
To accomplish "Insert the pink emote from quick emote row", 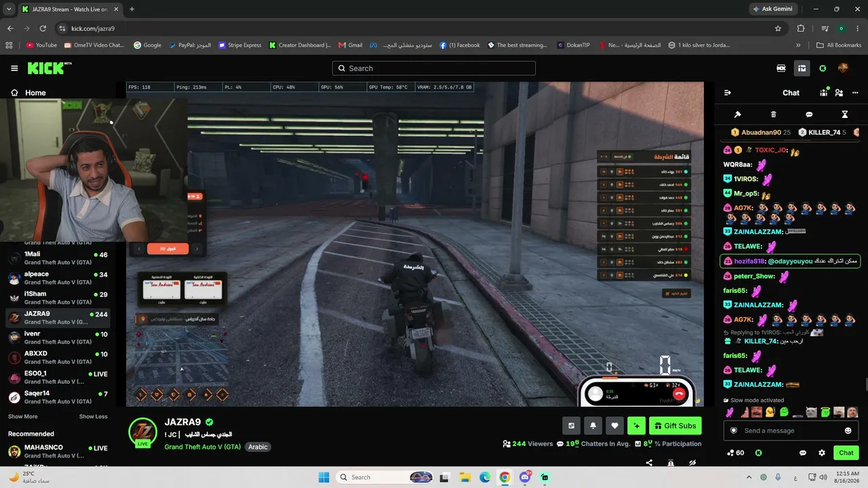I will pos(730,412).
